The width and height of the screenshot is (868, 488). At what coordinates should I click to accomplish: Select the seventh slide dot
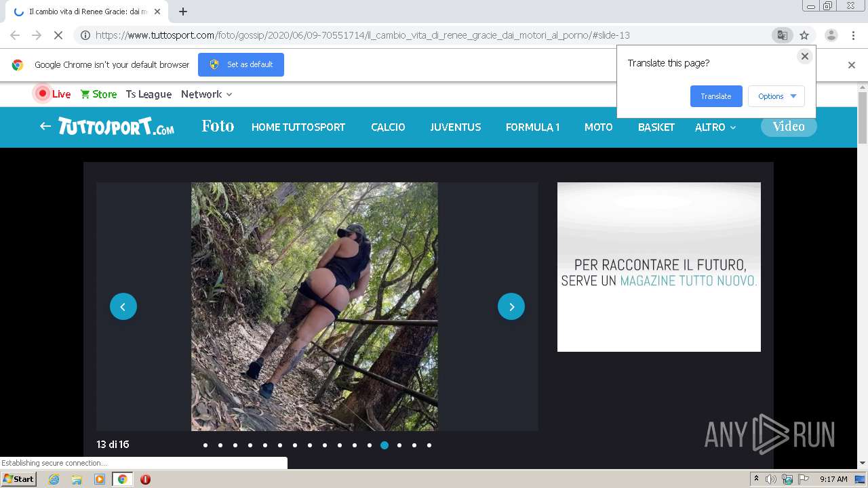295,445
